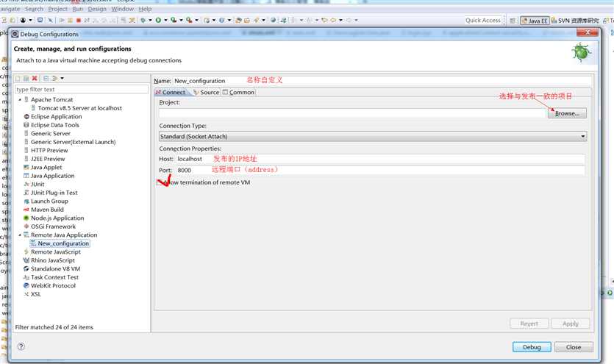Open the Run menu in Eclipse

point(77,9)
